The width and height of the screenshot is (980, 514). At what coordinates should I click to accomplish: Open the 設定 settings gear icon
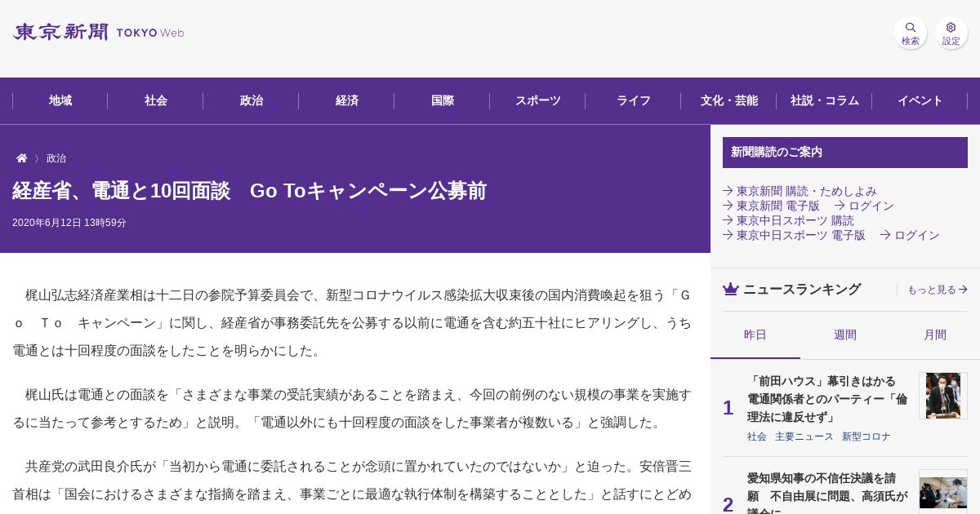click(951, 33)
